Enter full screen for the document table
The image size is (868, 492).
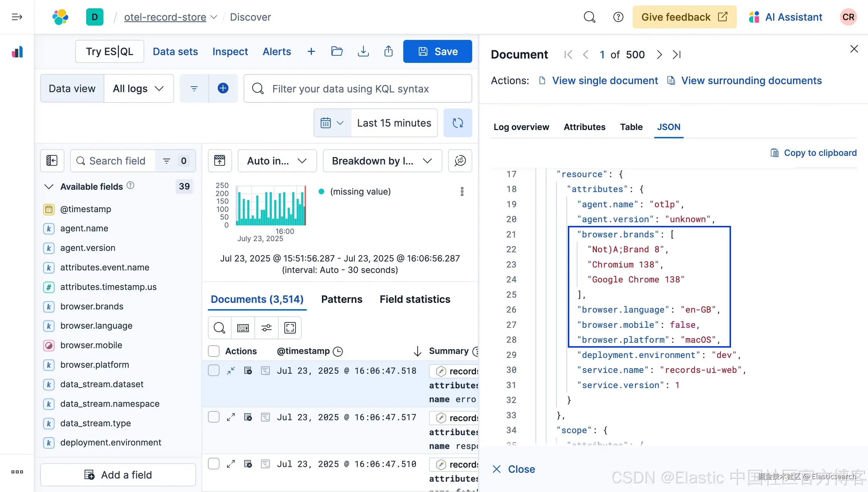(290, 328)
